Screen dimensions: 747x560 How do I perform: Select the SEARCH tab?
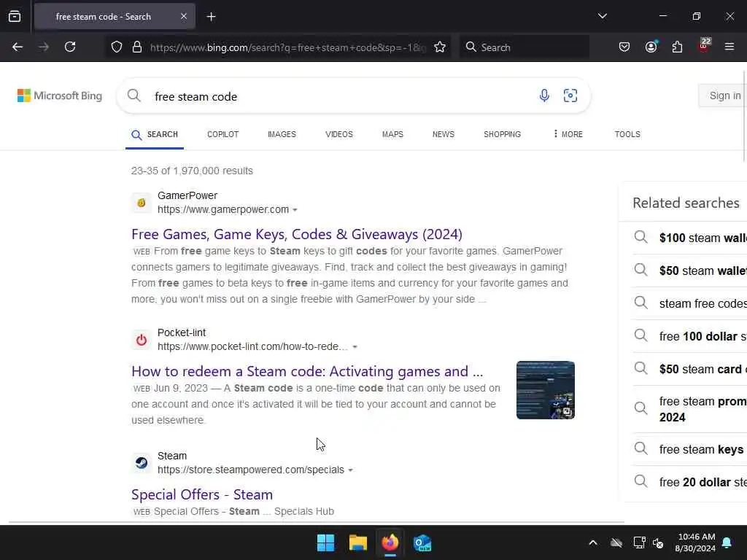[x=155, y=134]
